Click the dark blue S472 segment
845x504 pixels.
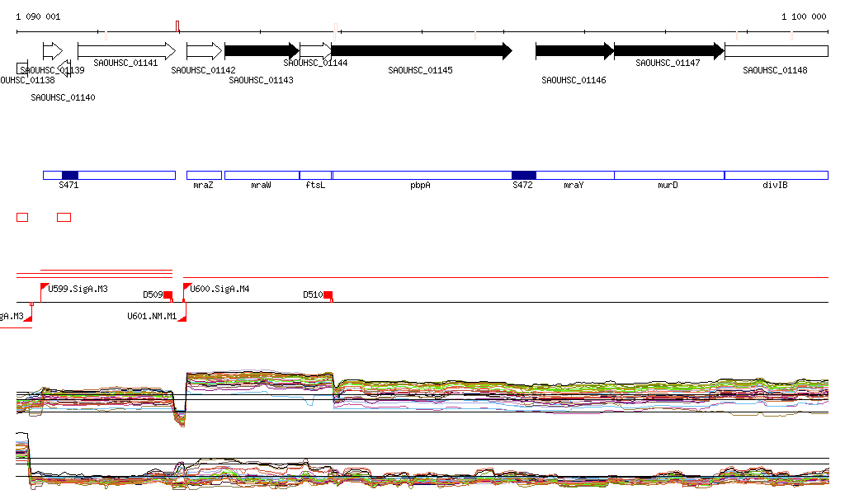coord(523,175)
